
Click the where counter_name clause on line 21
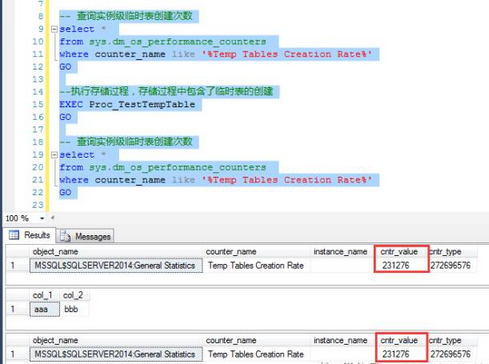click(216, 180)
